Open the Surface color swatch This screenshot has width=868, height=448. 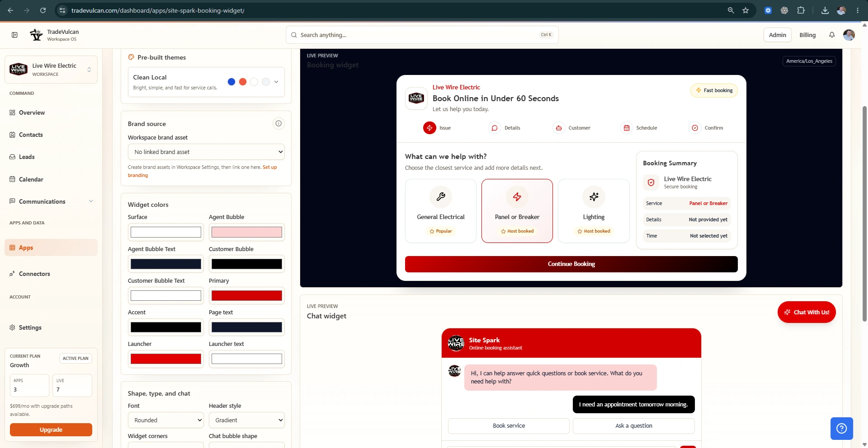[x=166, y=232]
